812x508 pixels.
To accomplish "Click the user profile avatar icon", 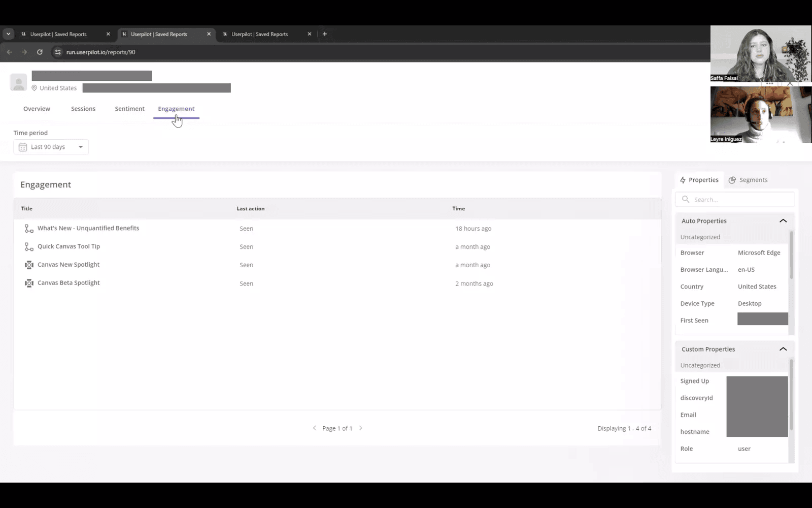I will tap(18, 82).
